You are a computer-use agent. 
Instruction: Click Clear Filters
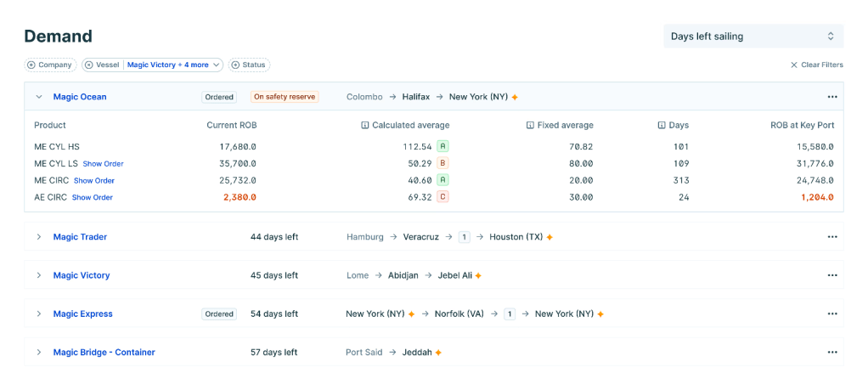[816, 65]
